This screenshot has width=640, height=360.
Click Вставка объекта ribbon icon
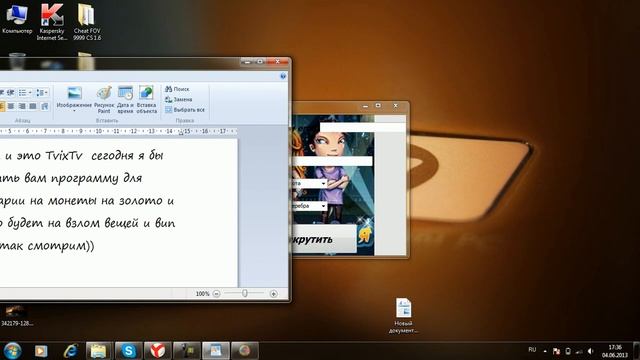[x=146, y=99]
